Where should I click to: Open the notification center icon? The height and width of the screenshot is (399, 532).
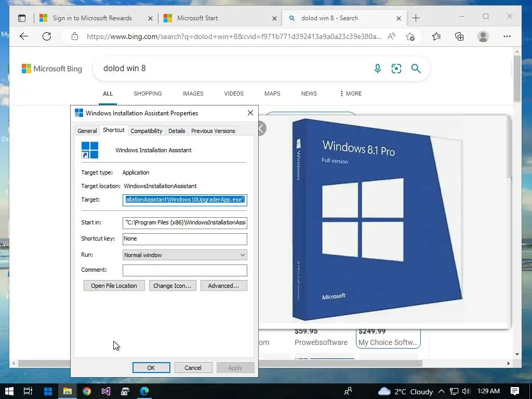point(515,391)
